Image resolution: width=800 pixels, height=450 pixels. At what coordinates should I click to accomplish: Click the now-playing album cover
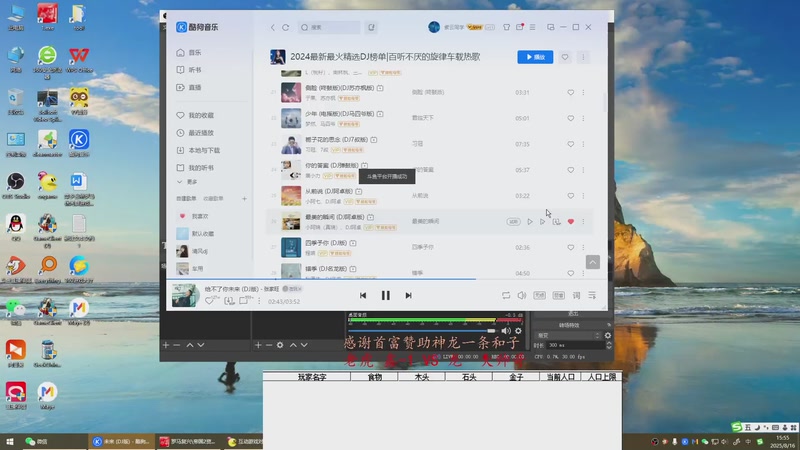(x=185, y=295)
